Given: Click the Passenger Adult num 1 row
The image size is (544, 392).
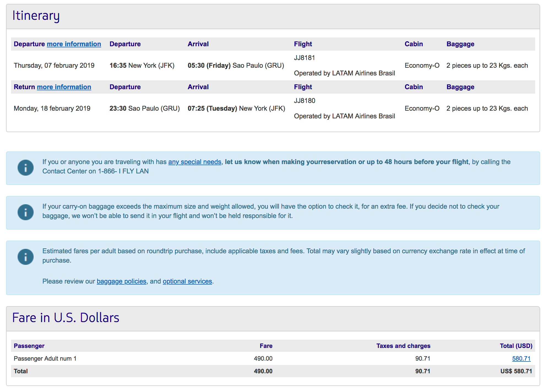Looking at the screenshot, I should coord(45,358).
